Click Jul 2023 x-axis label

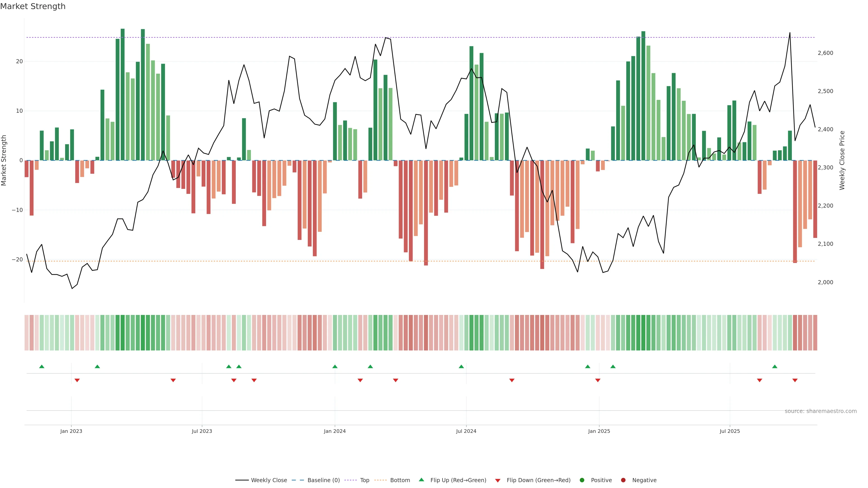(x=202, y=431)
